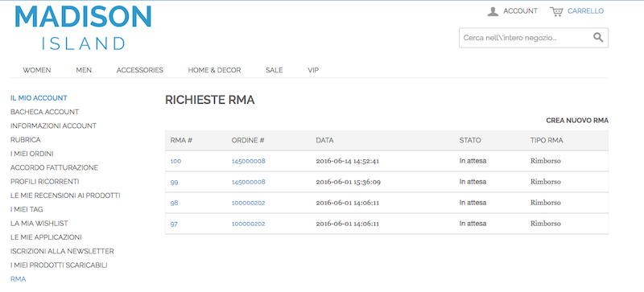Open I Miei Prodotti Scaricabili
The height and width of the screenshot is (292, 644).
(59, 265)
